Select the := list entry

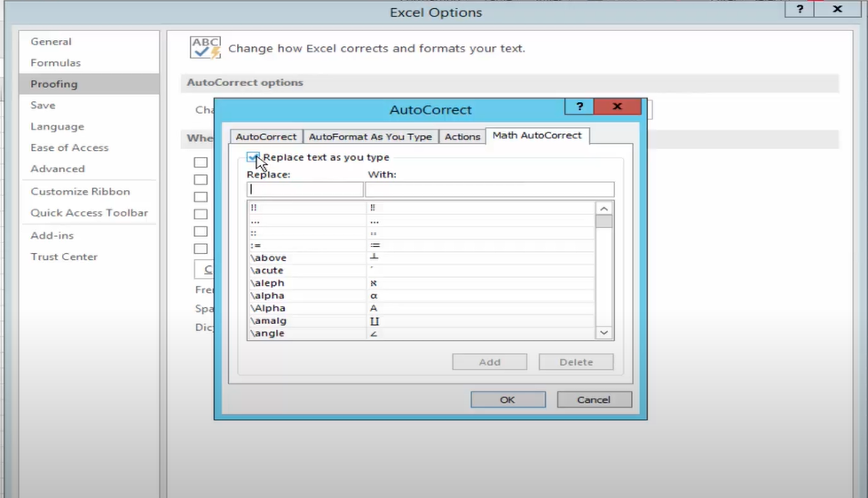421,245
